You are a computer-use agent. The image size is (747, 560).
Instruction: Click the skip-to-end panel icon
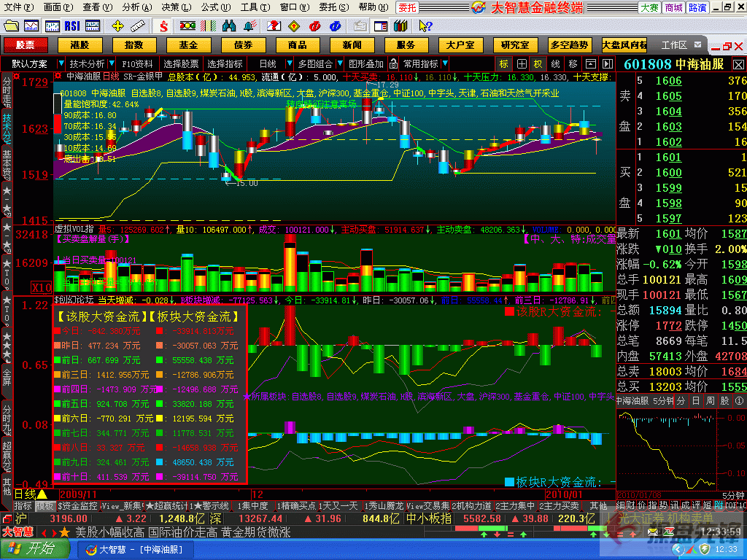pyautogui.click(x=608, y=63)
